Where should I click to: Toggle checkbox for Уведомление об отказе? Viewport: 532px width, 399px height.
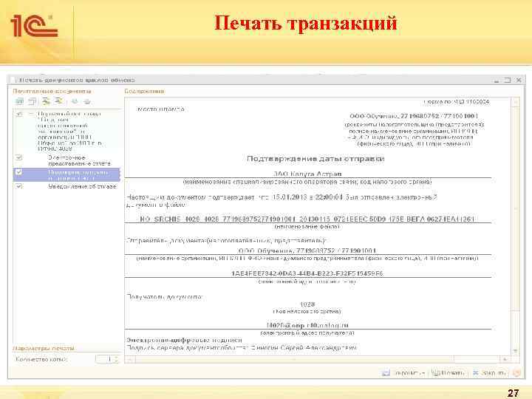tap(19, 186)
